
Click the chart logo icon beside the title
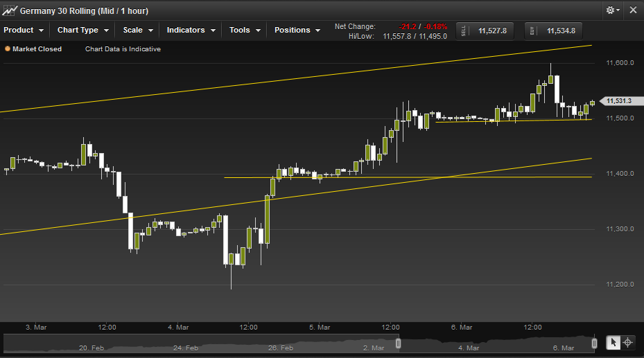10,10
